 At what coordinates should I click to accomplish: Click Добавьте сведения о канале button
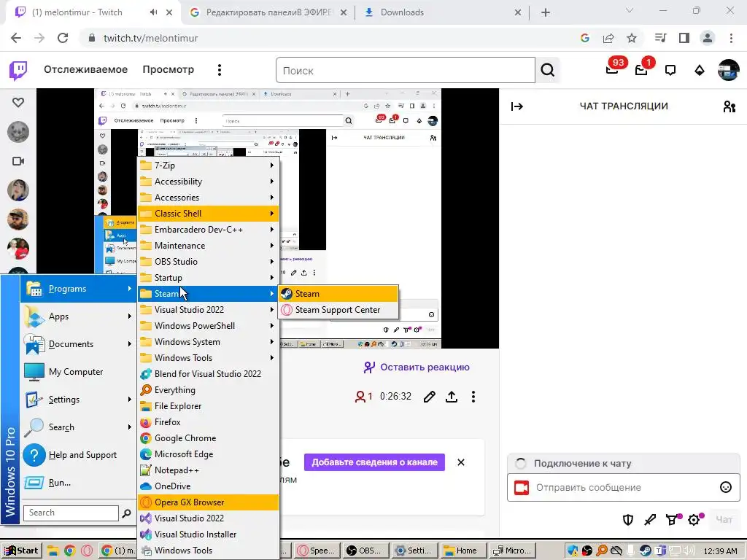tap(374, 462)
